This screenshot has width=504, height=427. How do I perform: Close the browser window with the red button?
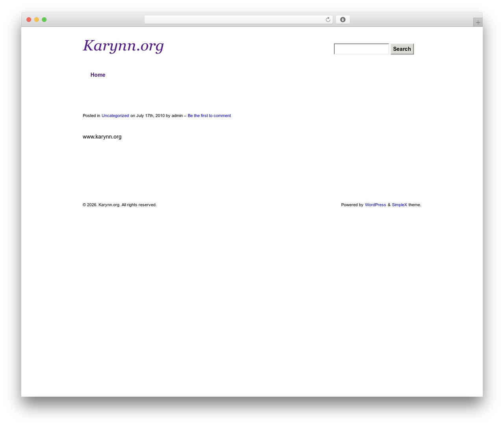pos(29,20)
